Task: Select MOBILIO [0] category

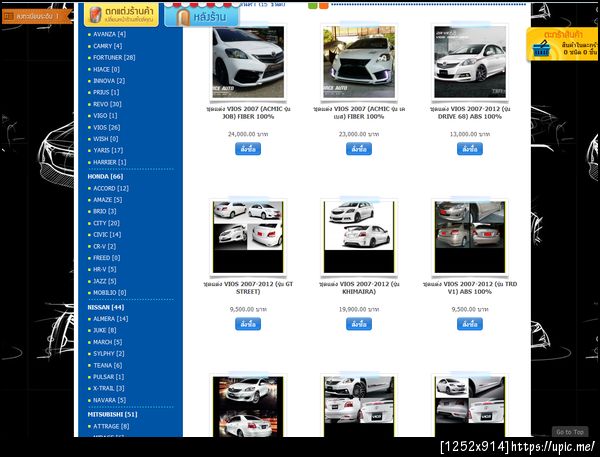Action: click(109, 293)
